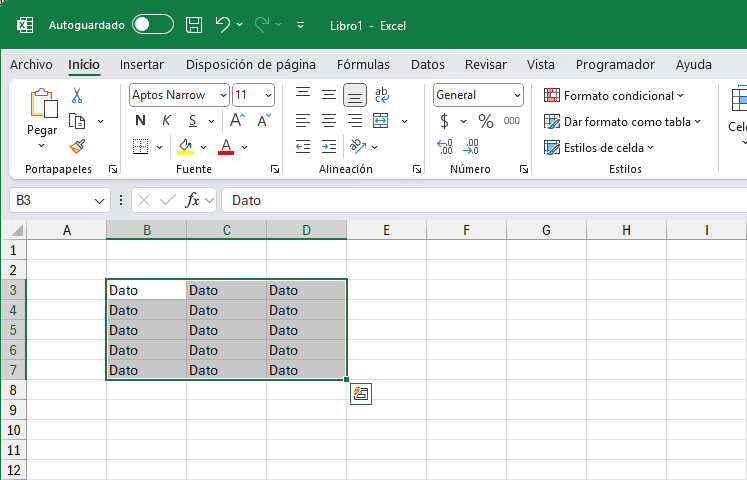Open Alineación dialog launcher
The height and width of the screenshot is (480, 747).
point(417,169)
